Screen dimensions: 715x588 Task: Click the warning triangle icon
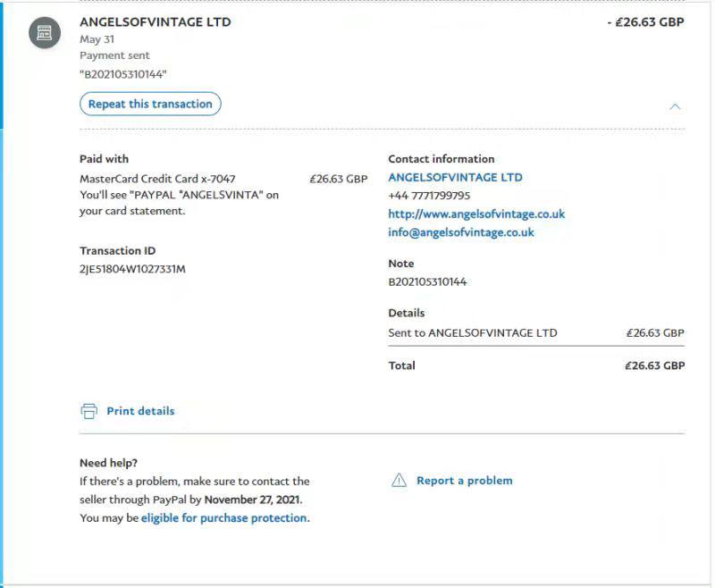coord(400,481)
